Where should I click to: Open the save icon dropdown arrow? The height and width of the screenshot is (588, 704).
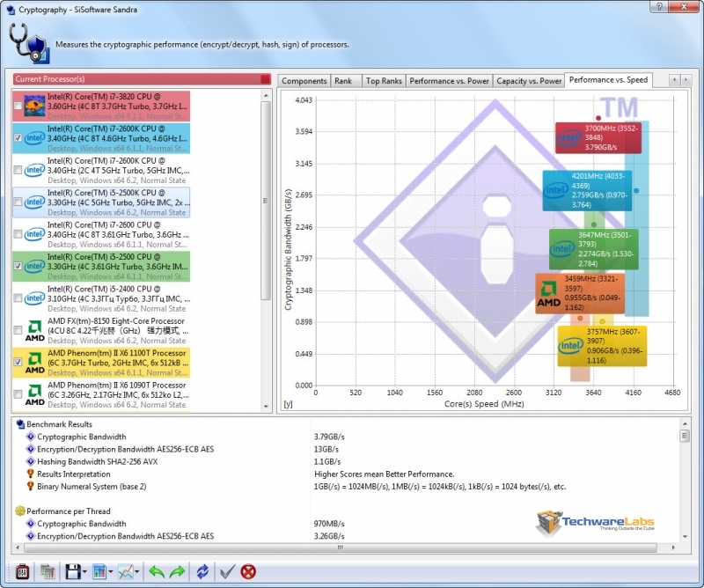[x=84, y=572]
